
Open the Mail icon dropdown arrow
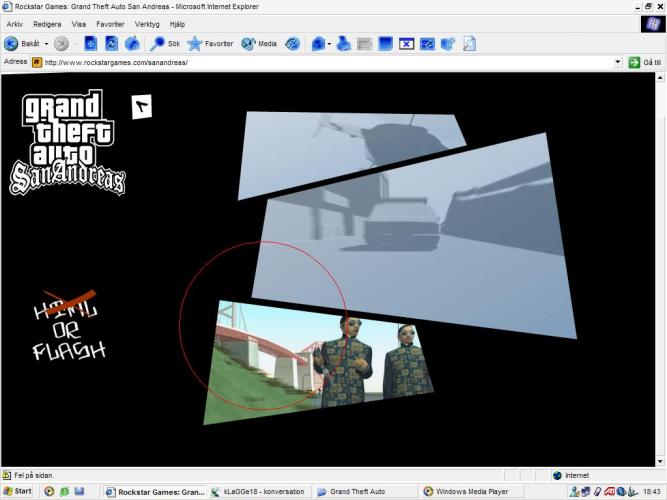tap(328, 44)
